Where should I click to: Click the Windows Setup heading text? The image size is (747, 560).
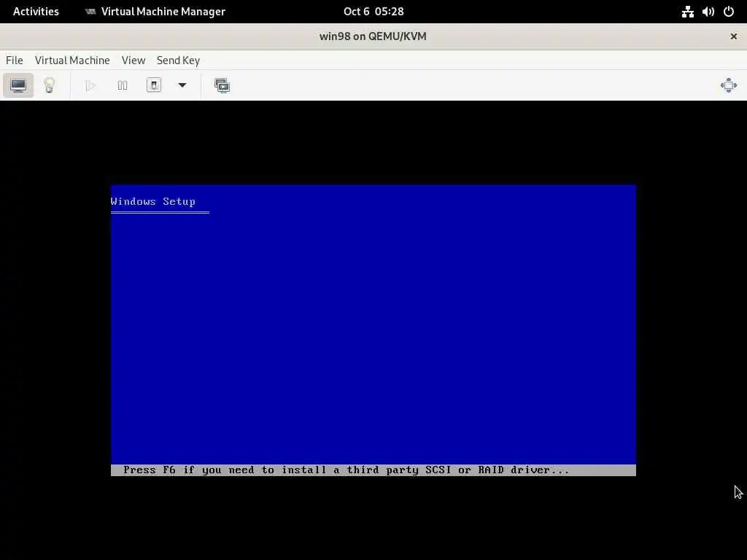click(x=153, y=201)
